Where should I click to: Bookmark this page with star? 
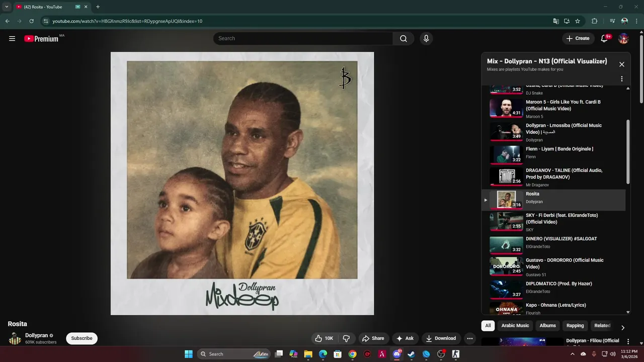578,21
